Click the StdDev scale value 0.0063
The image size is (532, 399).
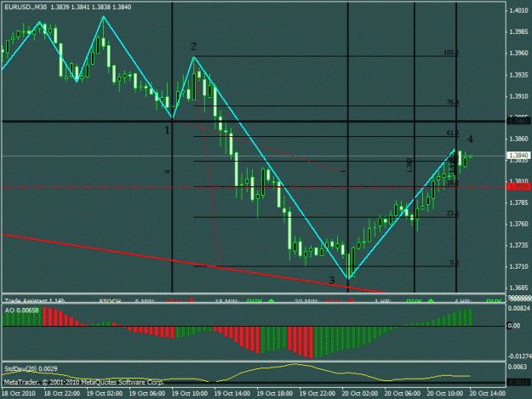point(518,367)
